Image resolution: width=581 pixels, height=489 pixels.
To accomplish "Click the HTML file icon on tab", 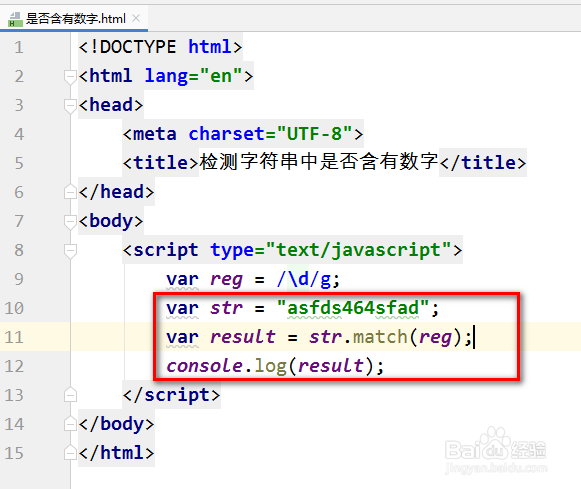I will point(15,19).
